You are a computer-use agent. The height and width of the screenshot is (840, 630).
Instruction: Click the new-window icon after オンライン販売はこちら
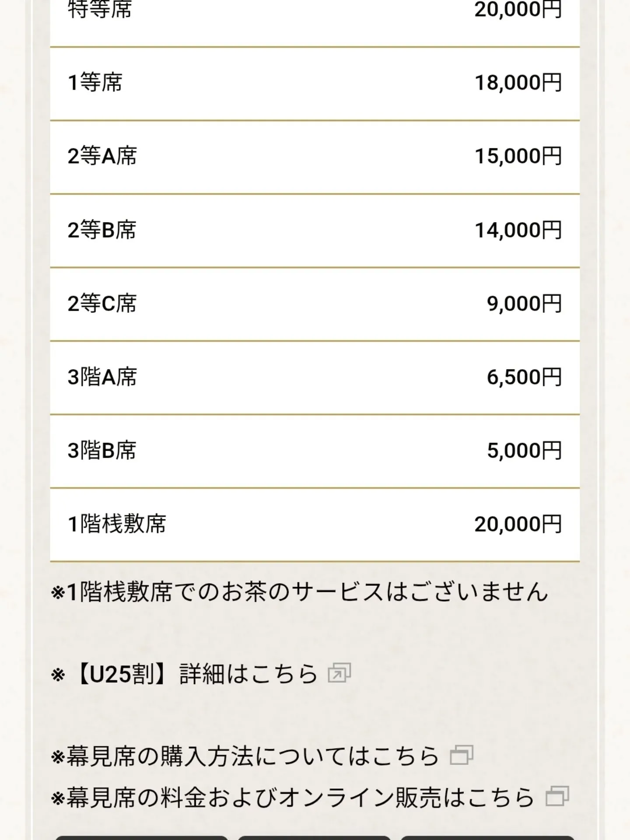tap(557, 796)
